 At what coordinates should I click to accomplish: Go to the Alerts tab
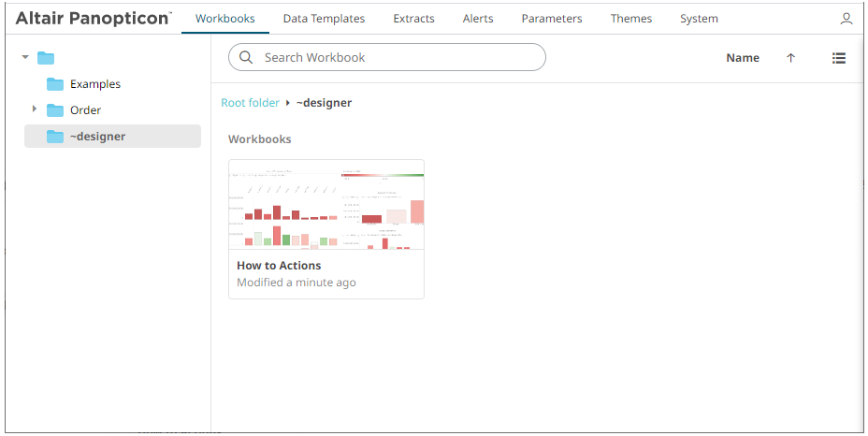[x=478, y=19]
